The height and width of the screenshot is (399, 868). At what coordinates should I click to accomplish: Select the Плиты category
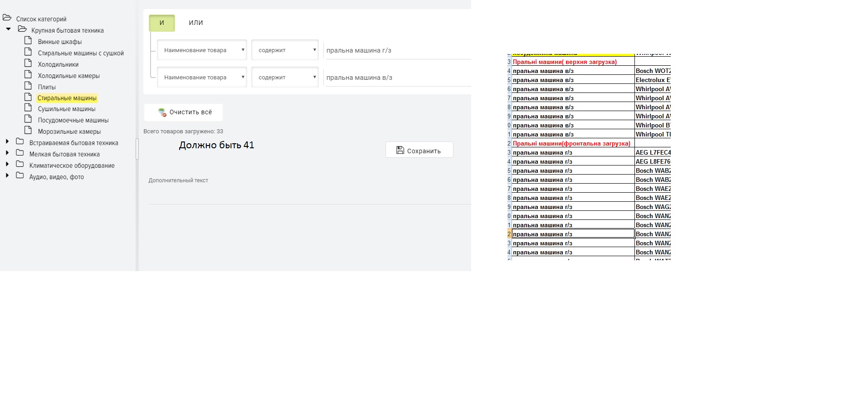pyautogui.click(x=47, y=87)
